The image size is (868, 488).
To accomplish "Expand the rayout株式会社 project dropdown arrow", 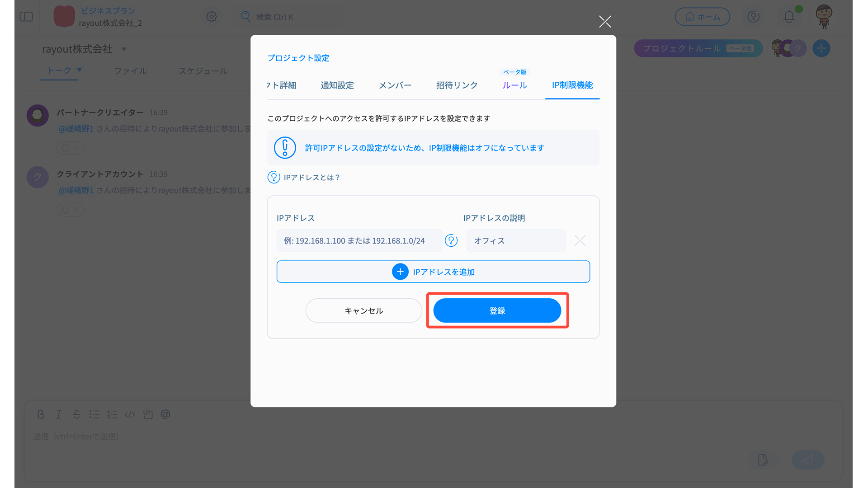I will click(x=124, y=49).
